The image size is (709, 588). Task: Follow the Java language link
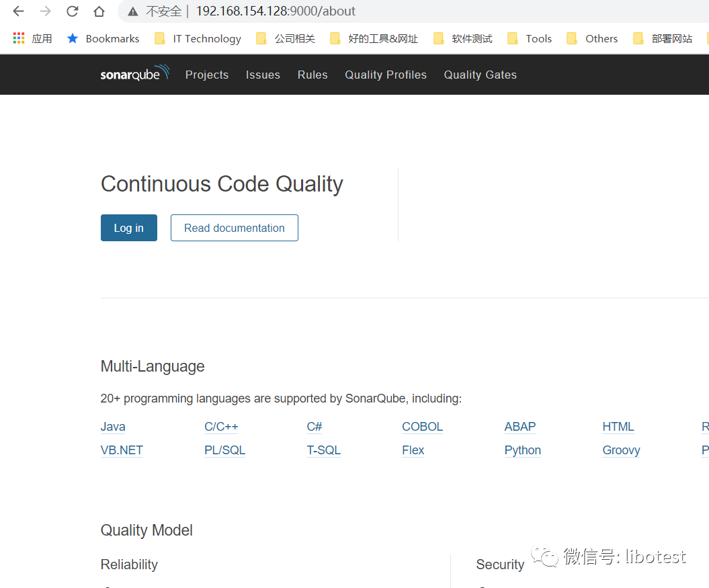113,427
